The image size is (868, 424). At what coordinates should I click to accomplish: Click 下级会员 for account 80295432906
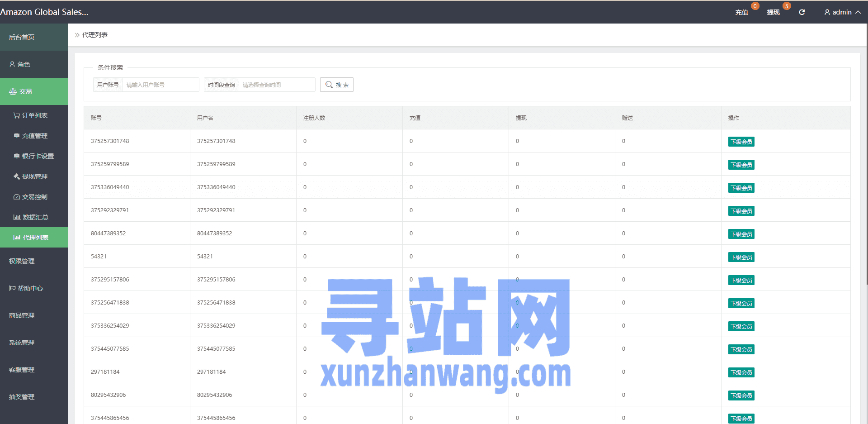click(741, 395)
